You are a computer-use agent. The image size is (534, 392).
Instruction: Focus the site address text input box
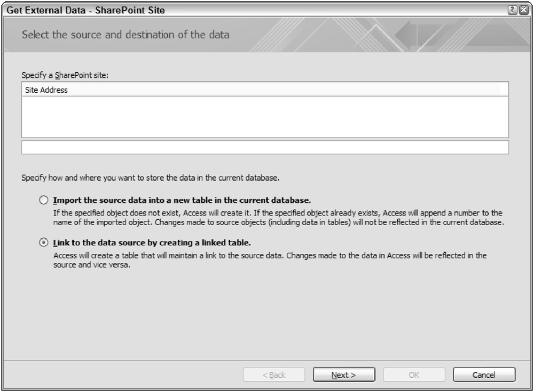265,147
